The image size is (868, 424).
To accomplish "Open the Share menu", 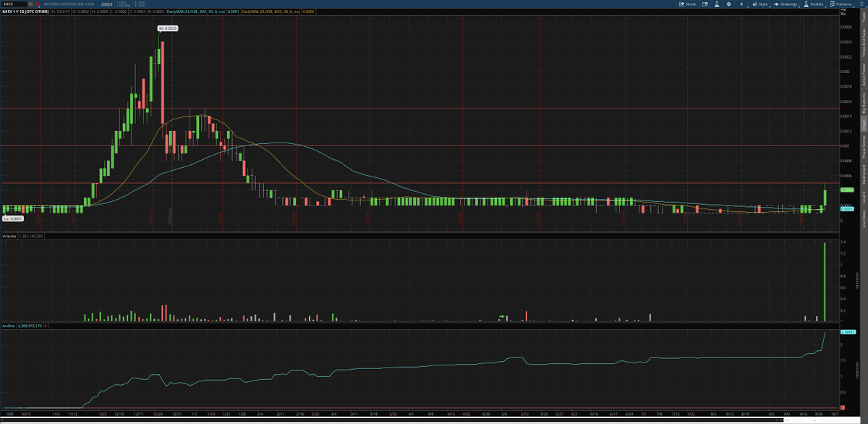I will click(687, 4).
